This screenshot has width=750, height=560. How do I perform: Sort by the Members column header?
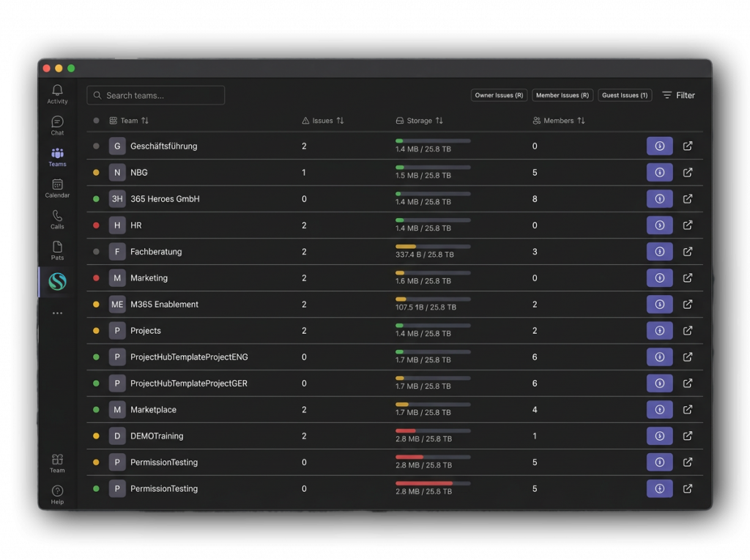(559, 121)
